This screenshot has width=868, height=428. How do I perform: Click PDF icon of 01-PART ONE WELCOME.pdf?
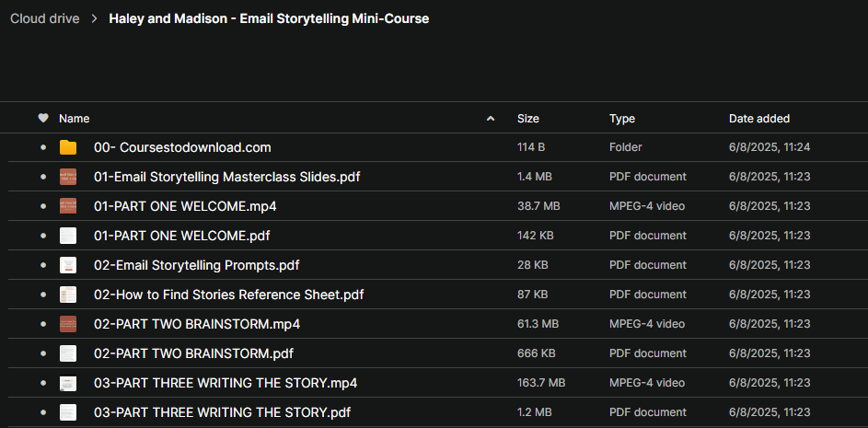(68, 236)
